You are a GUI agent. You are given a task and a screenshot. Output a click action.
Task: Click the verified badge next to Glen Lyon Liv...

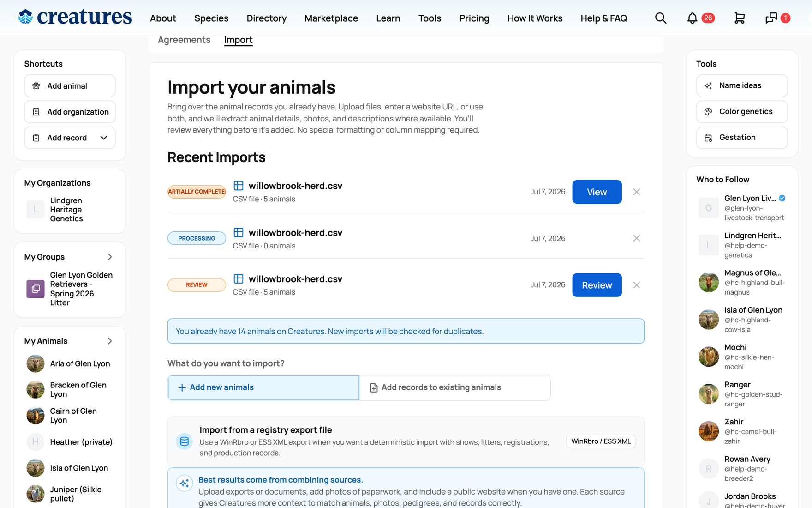point(782,198)
